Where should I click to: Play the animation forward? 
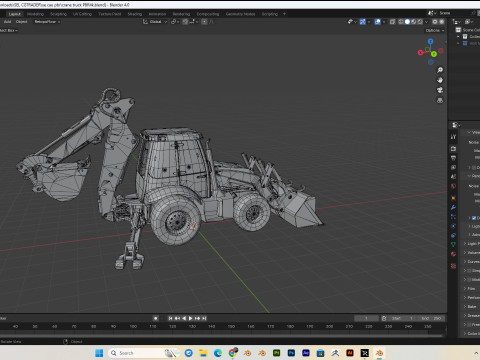(190, 318)
